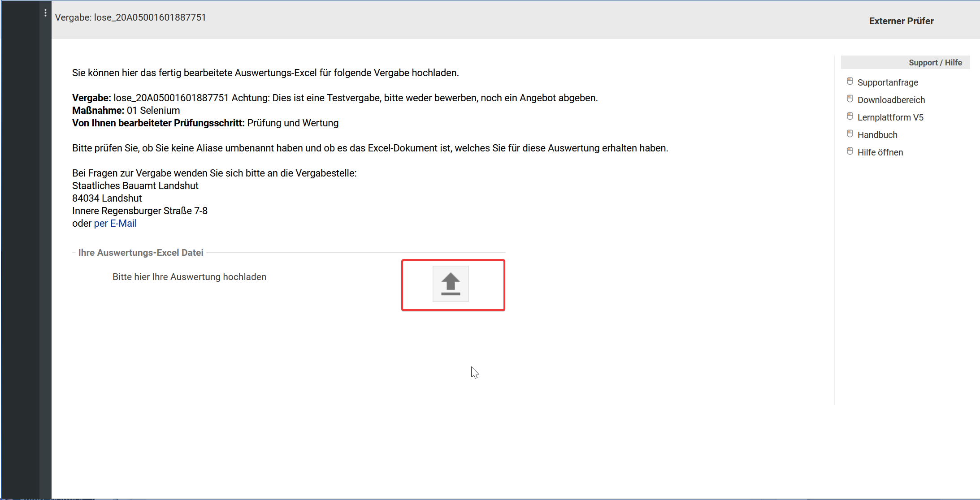Viewport: 980px width, 500px height.
Task: Click the mouse icon beside Supportanfrage
Action: [x=850, y=82]
